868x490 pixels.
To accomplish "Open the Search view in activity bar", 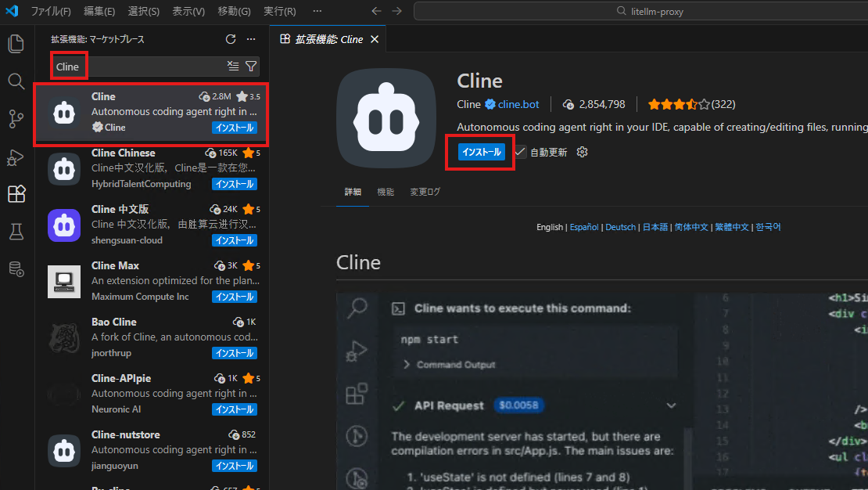I will [16, 81].
